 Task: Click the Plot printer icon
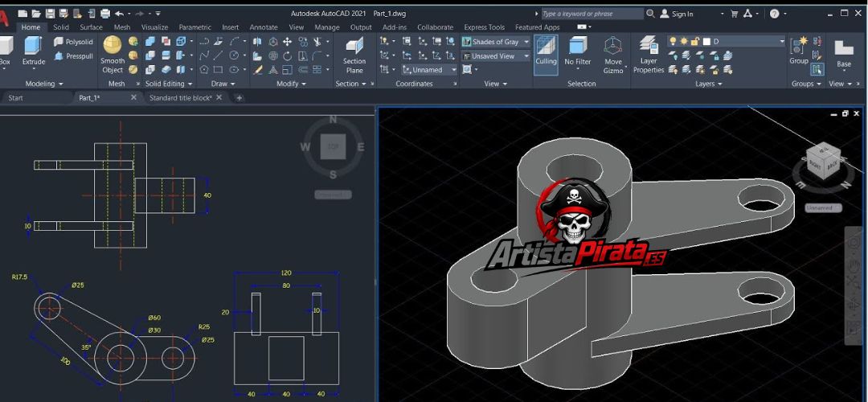105,14
